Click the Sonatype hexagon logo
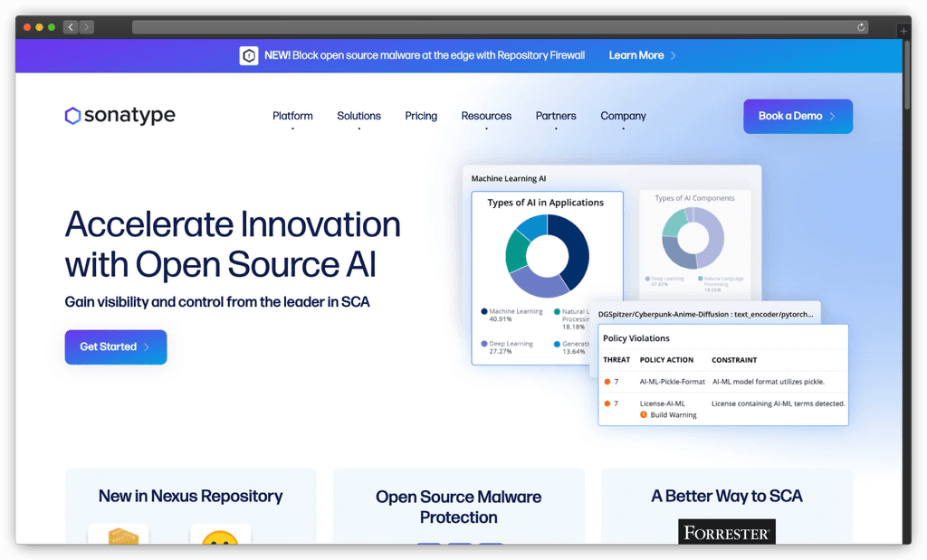The width and height of the screenshot is (927, 560). pyautogui.click(x=72, y=116)
